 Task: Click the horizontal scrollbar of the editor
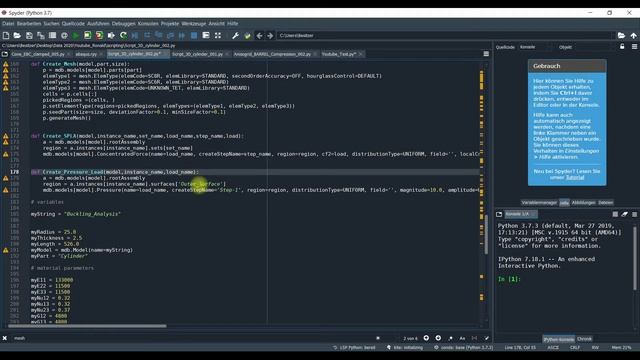[x=87, y=326]
